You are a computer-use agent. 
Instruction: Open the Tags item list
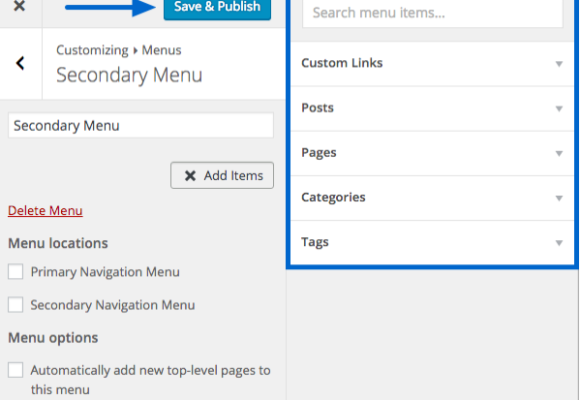432,243
